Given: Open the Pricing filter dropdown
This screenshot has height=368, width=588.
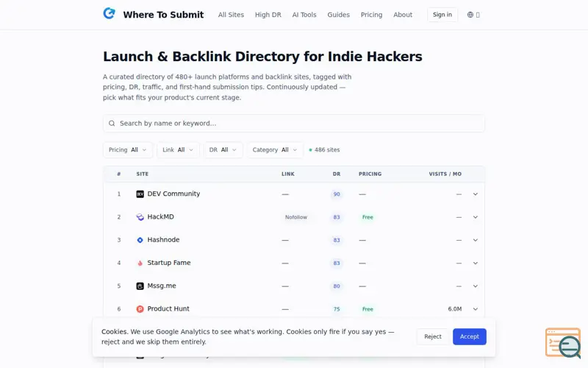Looking at the screenshot, I should tap(127, 150).
